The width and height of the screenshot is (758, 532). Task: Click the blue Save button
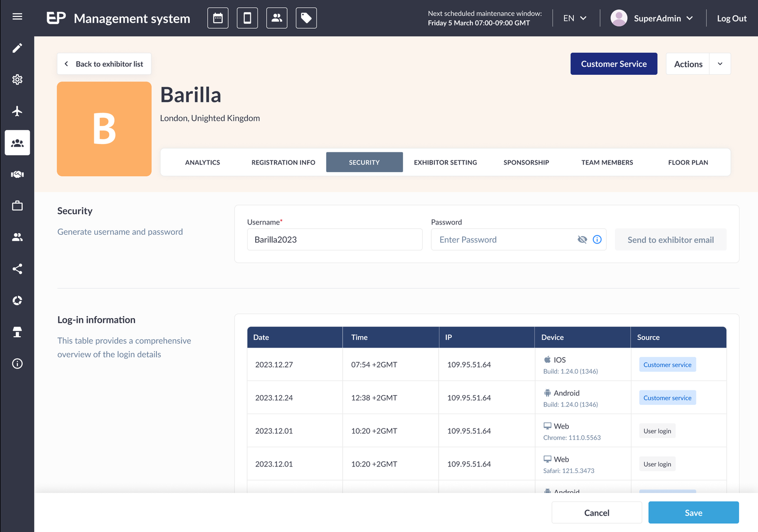693,513
